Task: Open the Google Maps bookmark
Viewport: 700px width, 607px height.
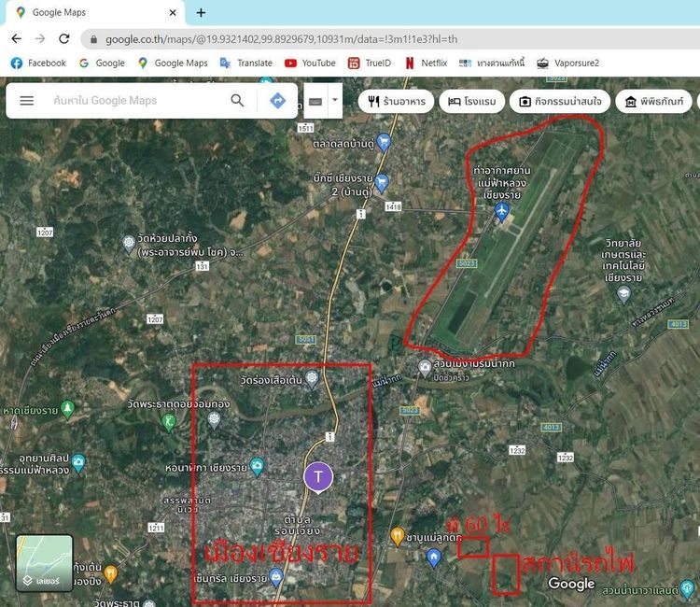Action: click(x=174, y=63)
